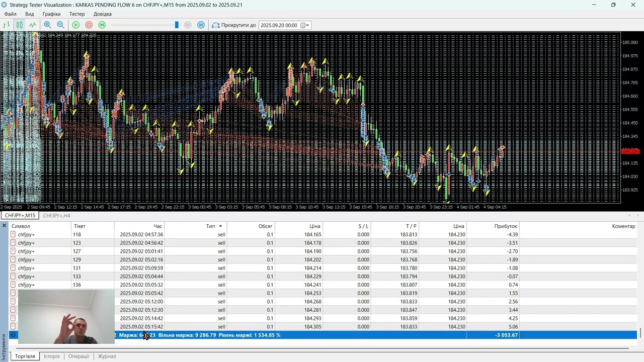This screenshot has height=362, width=644.
Task: Zoom out of the chart
Action: click(60, 25)
